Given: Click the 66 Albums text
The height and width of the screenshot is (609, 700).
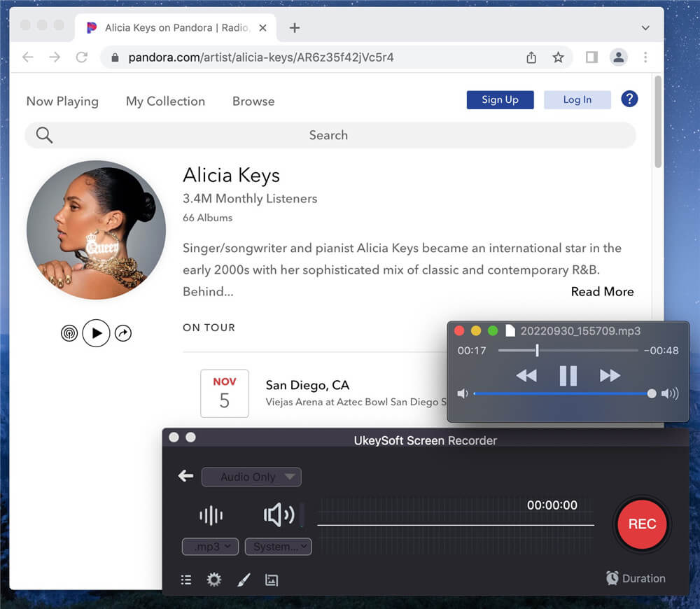Looking at the screenshot, I should 208,218.
